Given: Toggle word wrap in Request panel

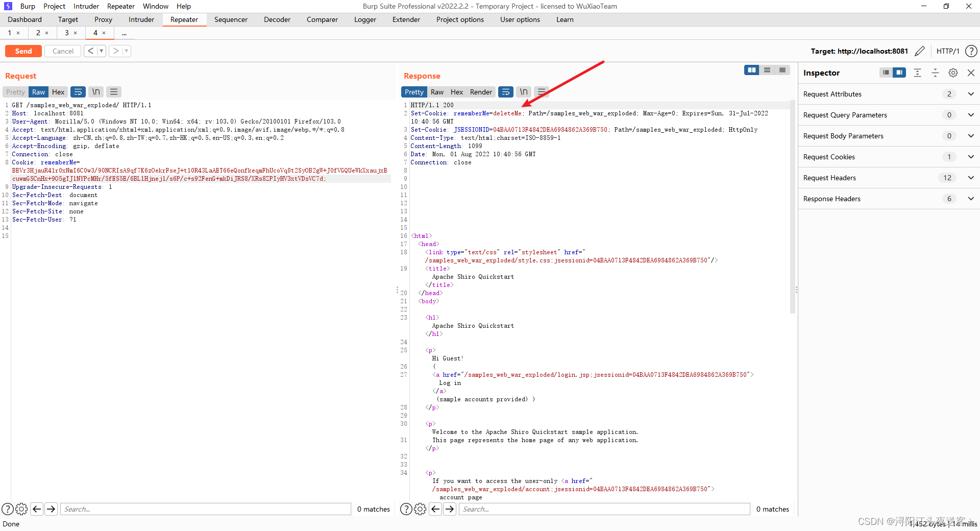Looking at the screenshot, I should [78, 92].
